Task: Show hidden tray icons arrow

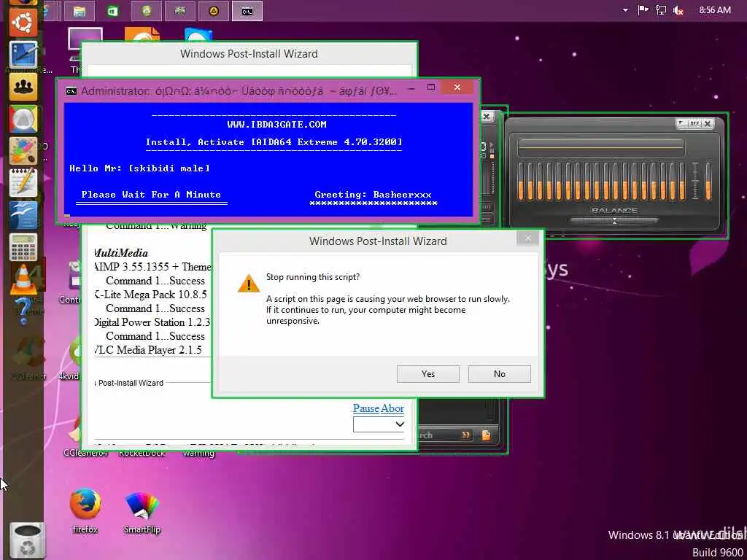Action: tap(625, 10)
